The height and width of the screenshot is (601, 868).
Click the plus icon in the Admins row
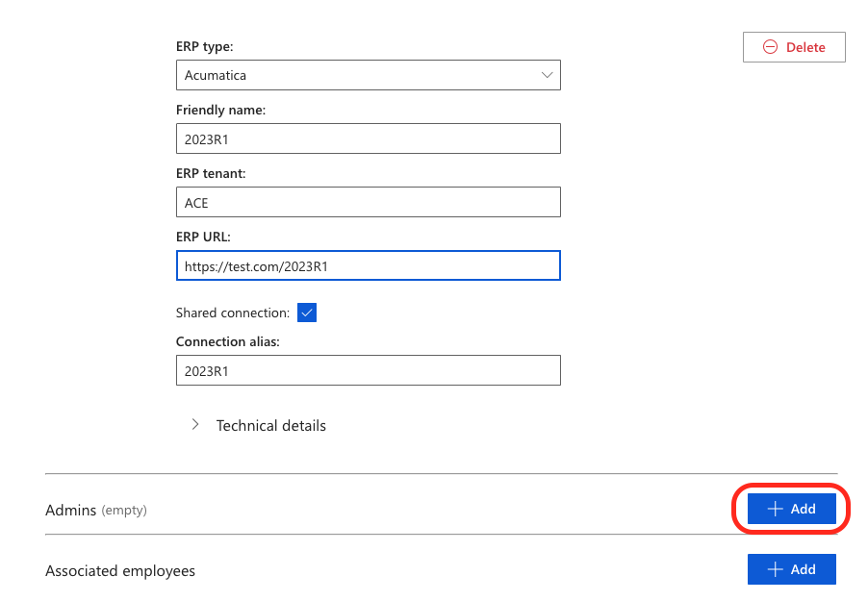[x=775, y=509]
